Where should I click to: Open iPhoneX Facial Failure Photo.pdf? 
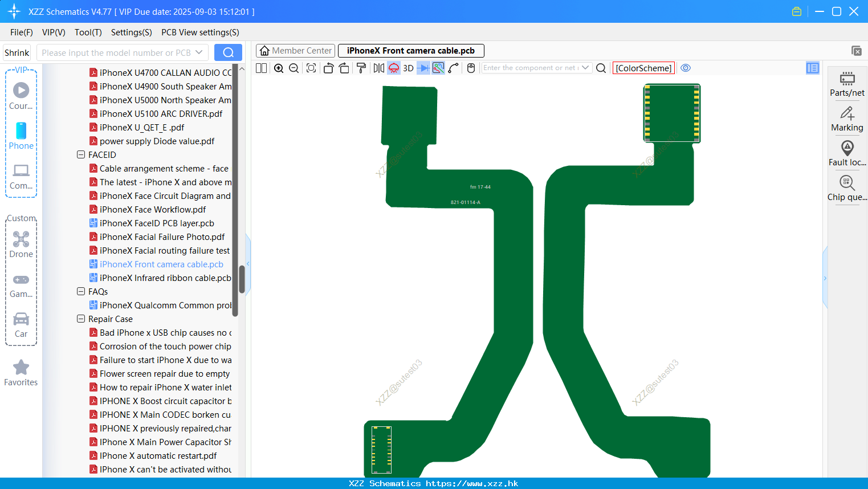[x=162, y=237]
